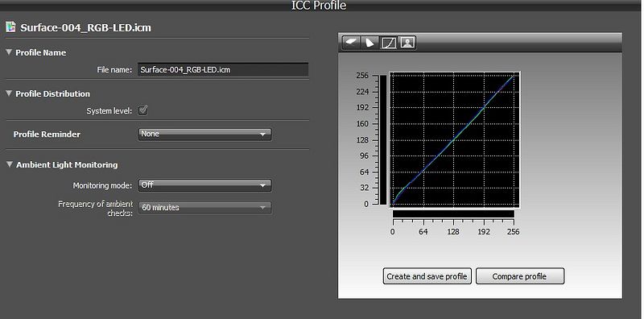This screenshot has width=644, height=319.
Task: Collapse the Profile Distribution section
Action: click(9, 93)
